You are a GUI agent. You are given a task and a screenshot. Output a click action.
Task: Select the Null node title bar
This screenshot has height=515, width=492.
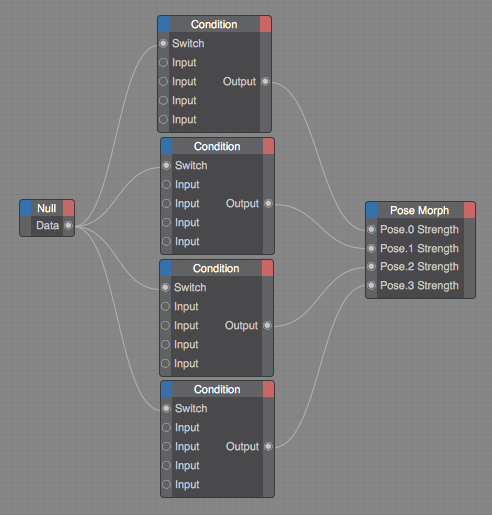pos(47,208)
